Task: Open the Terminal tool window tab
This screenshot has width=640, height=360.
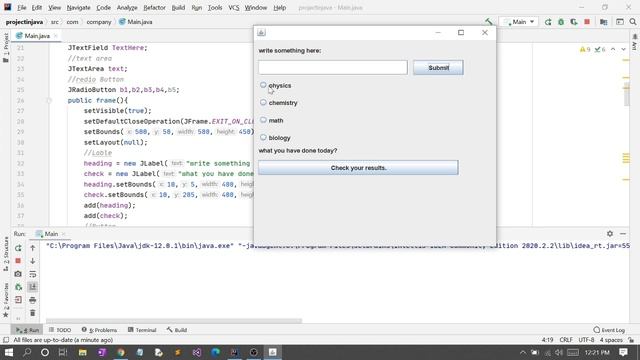Action: pos(142,330)
